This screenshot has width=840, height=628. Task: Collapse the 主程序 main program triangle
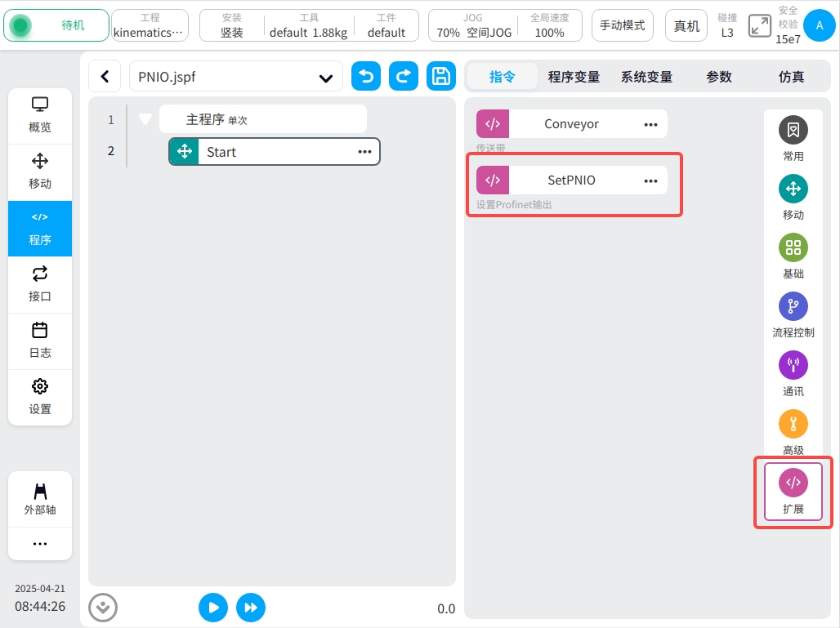(x=145, y=119)
